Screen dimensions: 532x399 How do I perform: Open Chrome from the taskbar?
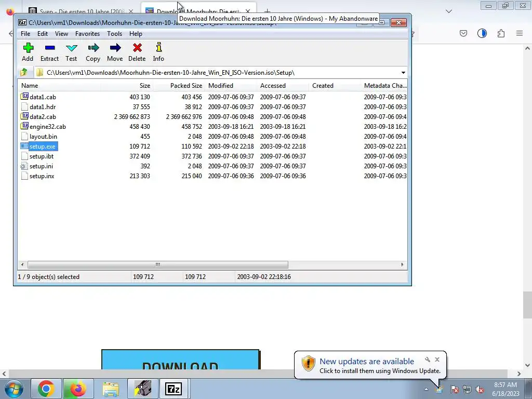tap(46, 389)
